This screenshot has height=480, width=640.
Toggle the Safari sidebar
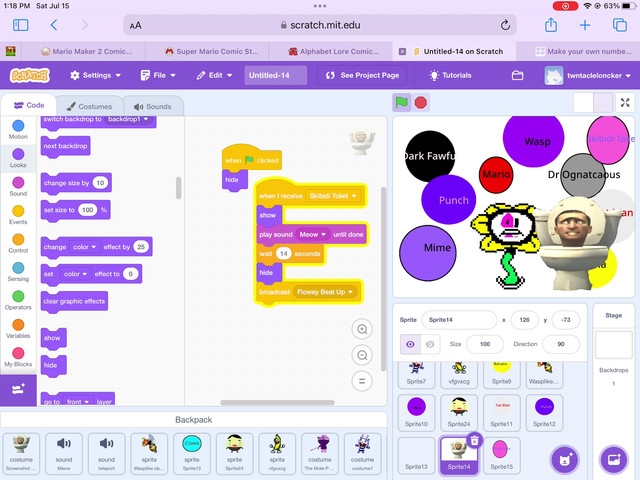[x=20, y=25]
